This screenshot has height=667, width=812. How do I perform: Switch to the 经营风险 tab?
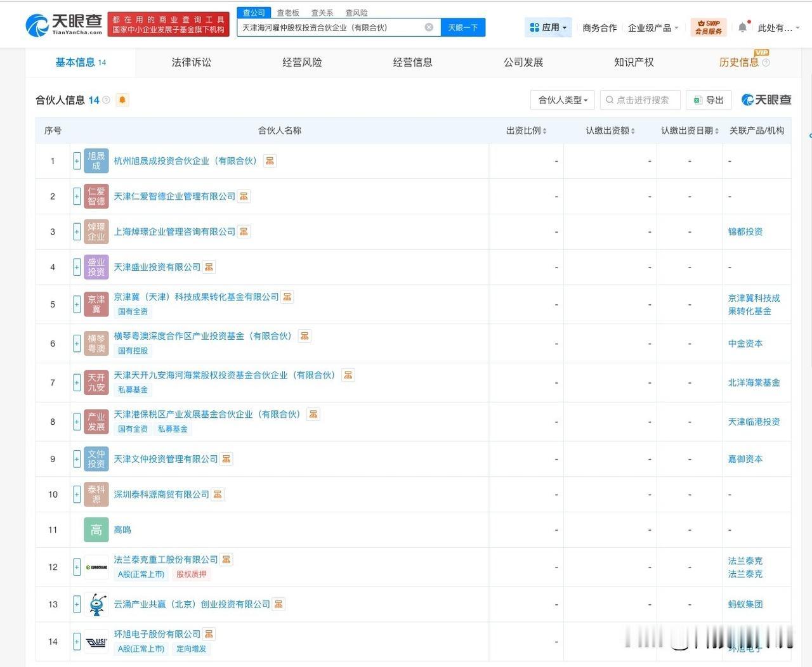point(302,62)
